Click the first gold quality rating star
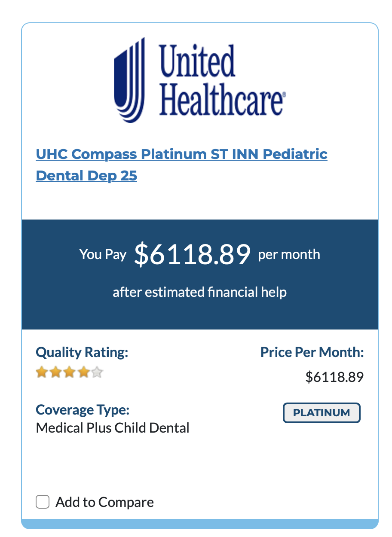392x537 pixels. [x=42, y=372]
